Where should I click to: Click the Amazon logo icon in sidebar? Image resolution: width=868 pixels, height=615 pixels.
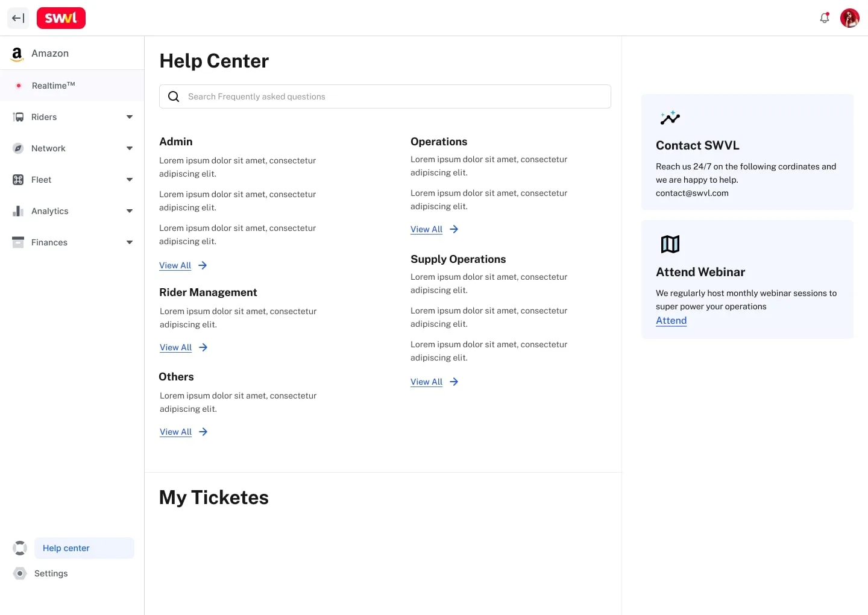point(17,54)
